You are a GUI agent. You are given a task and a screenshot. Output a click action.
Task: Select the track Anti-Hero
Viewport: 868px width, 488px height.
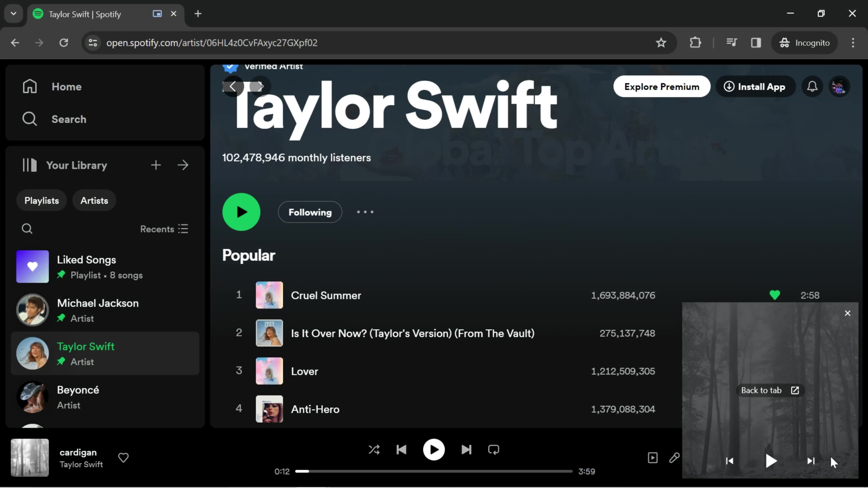(x=315, y=409)
